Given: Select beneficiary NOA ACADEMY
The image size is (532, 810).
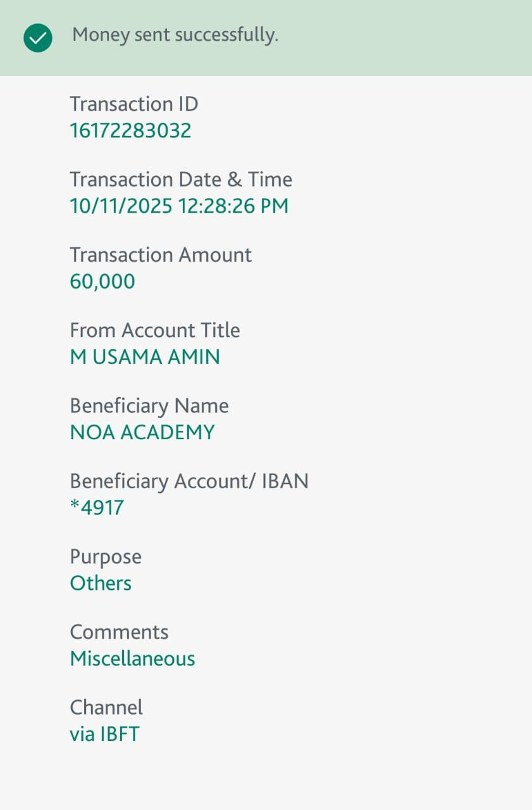Looking at the screenshot, I should click(x=142, y=432).
